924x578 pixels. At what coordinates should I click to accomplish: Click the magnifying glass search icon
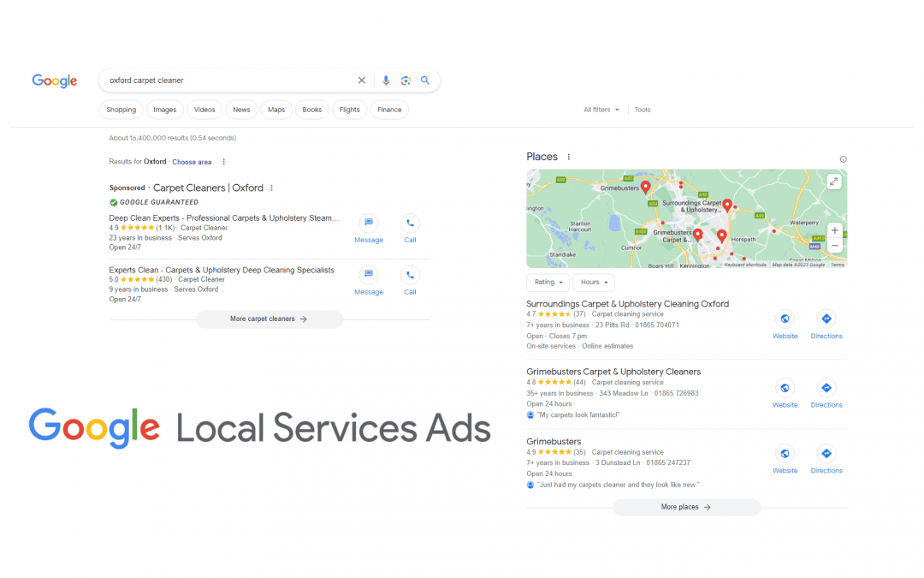coord(425,80)
